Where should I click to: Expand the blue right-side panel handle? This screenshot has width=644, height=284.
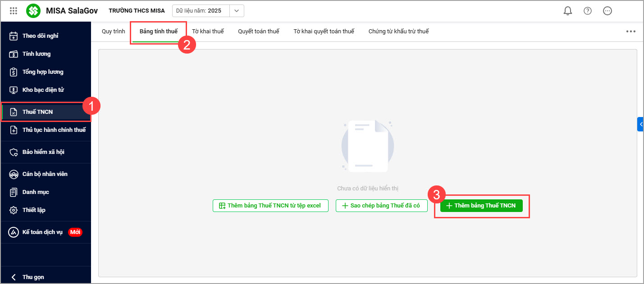[x=640, y=124]
